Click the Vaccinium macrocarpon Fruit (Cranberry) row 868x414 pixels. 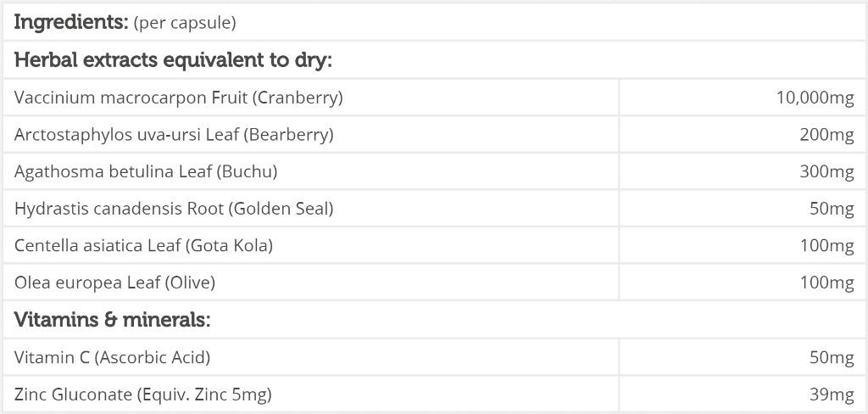click(x=434, y=97)
